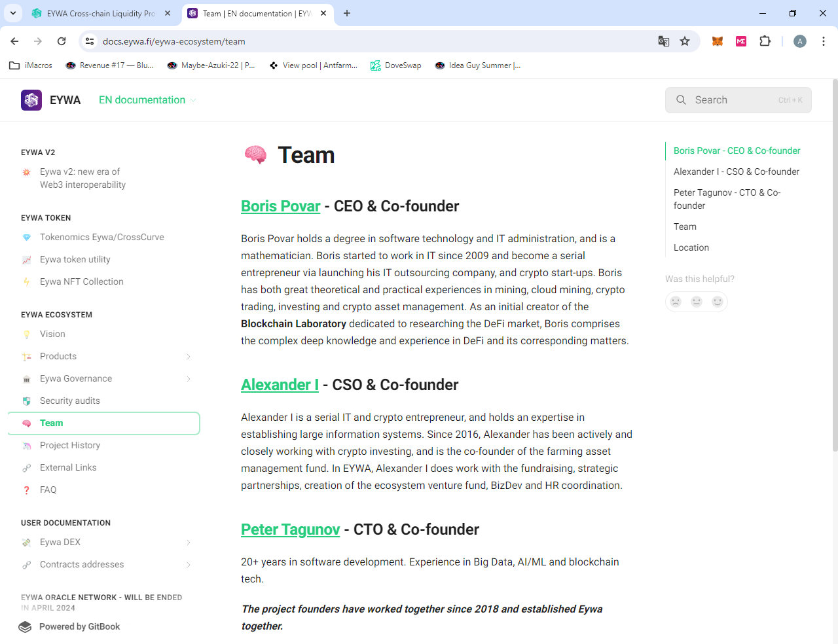Open Eywa DEX page
The image size is (838, 644).
click(60, 542)
